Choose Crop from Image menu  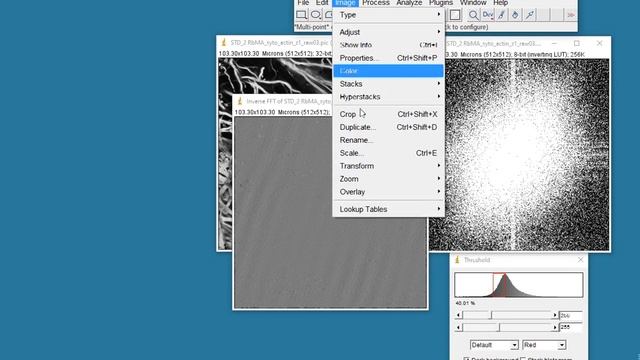click(x=388, y=114)
